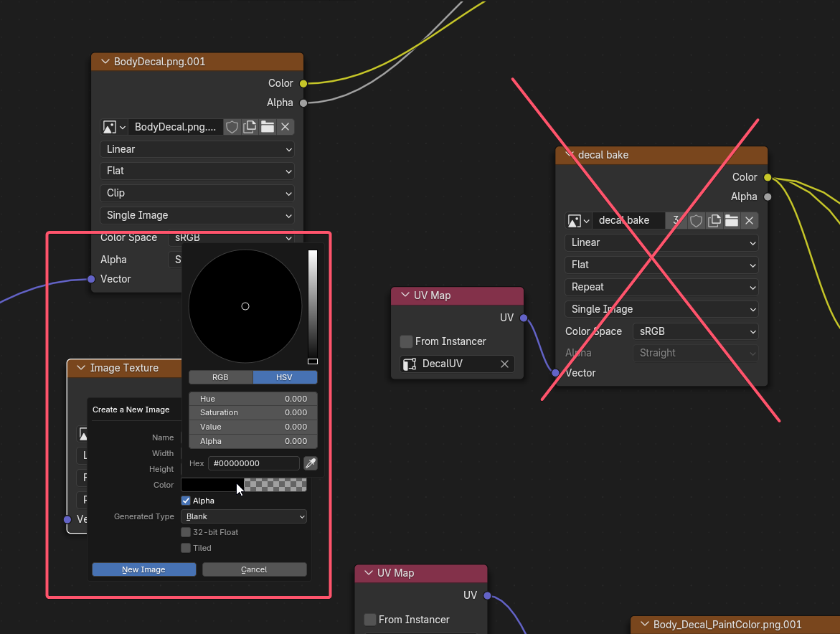Click user count 3 on decal bake image

click(676, 221)
